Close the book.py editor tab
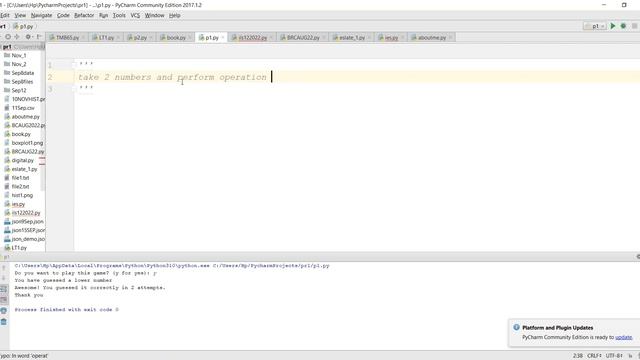Screen dimensions: 640x360 click(190, 38)
